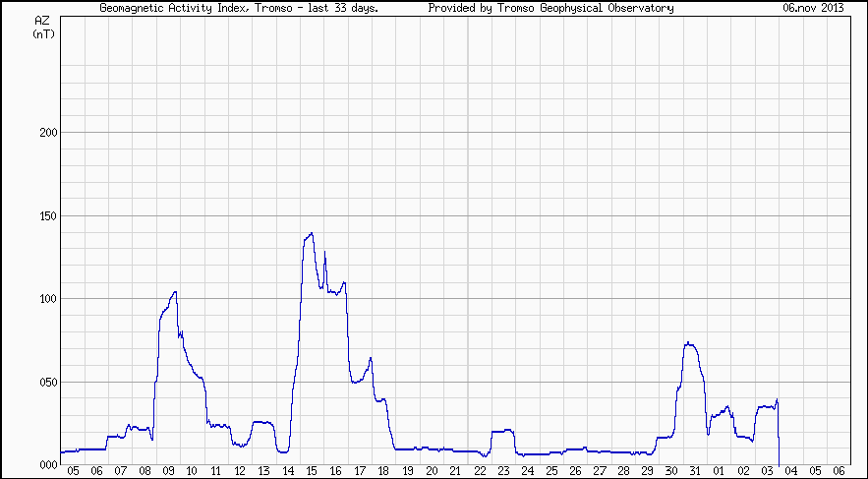
Task: Click the day 04 label on the x-axis
Action: point(790,472)
